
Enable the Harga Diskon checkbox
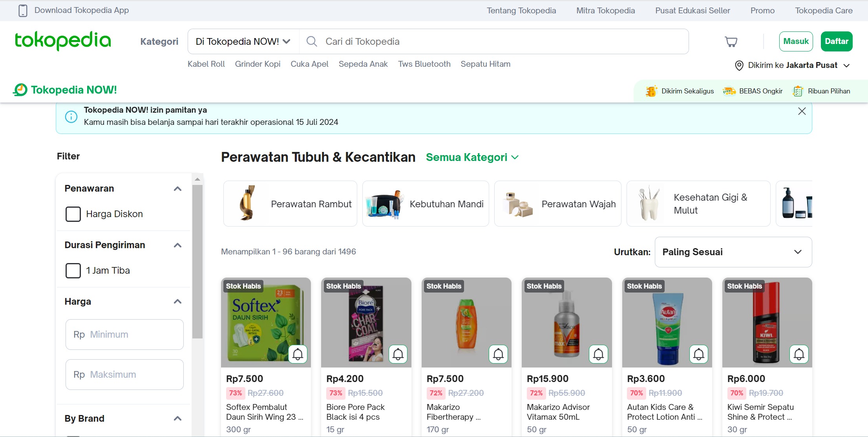(x=73, y=214)
